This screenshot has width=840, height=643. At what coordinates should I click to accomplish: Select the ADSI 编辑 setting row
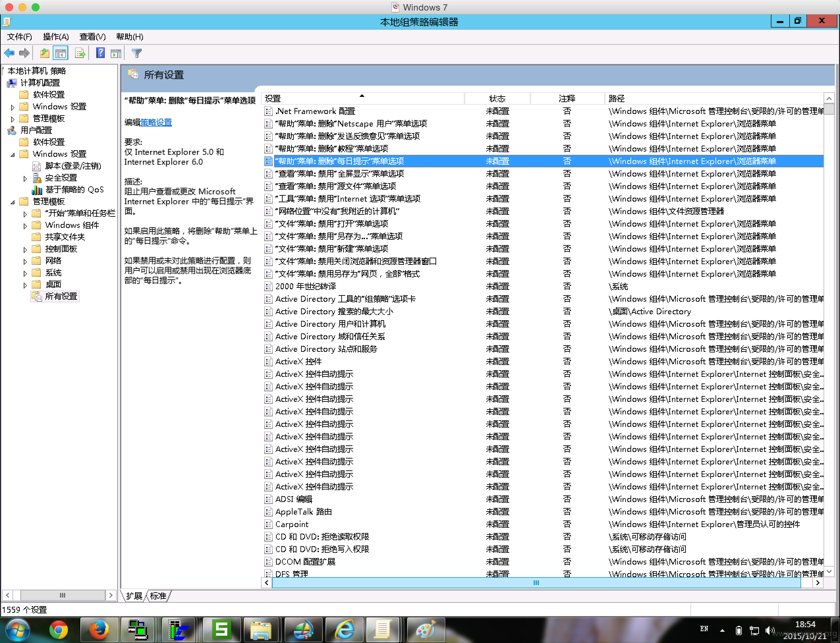click(544, 499)
